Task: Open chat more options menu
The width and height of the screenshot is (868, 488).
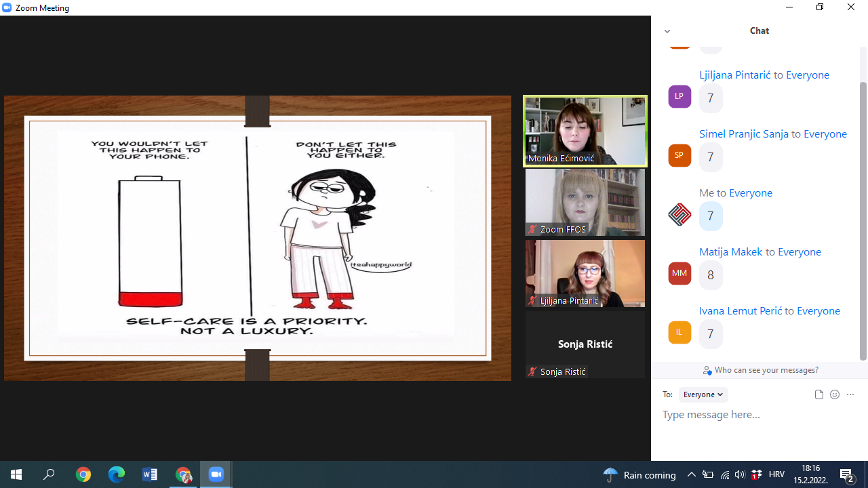Action: point(850,394)
